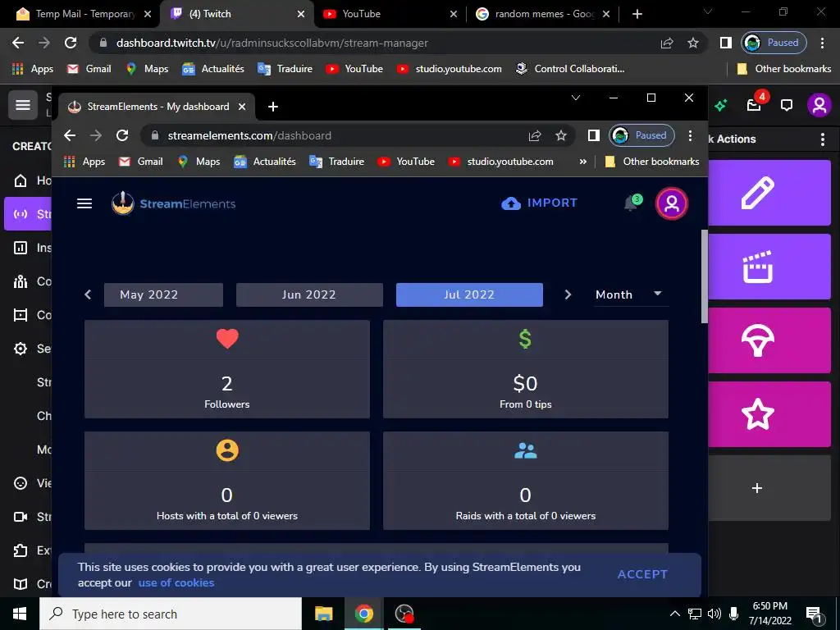
Task: Open Twitch Settings gear in sidebar
Action: pos(21,349)
